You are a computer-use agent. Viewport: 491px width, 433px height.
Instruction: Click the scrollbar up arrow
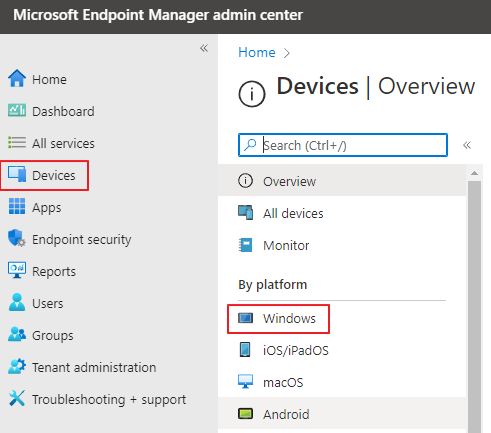tap(474, 173)
